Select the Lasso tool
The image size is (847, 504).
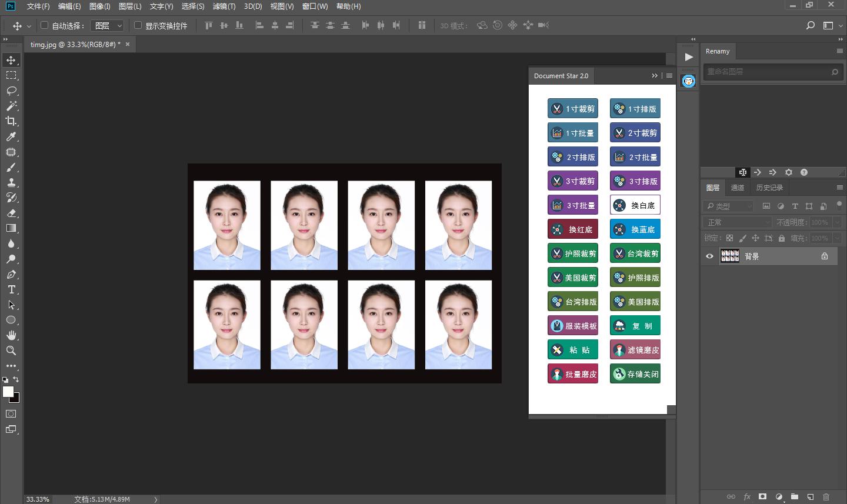tap(11, 91)
